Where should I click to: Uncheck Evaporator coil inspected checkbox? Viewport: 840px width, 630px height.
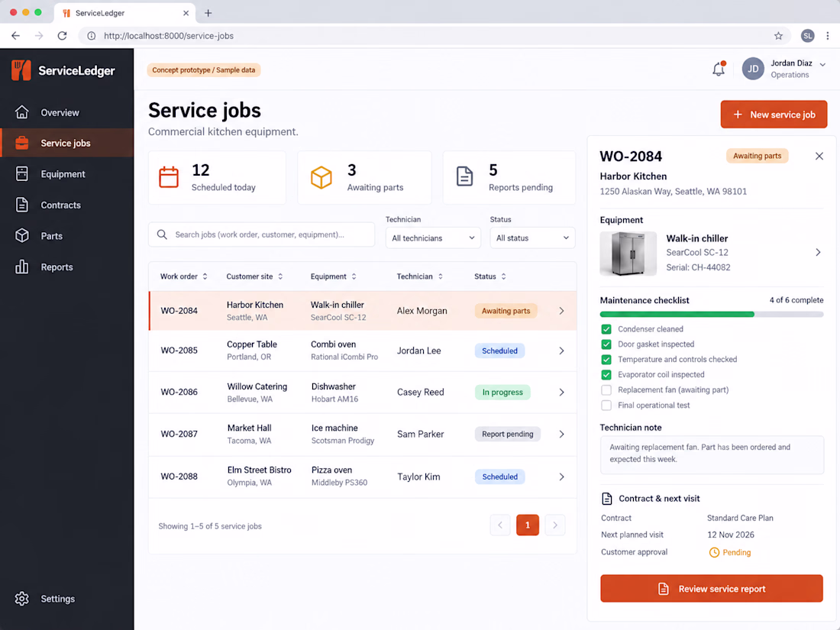(606, 374)
